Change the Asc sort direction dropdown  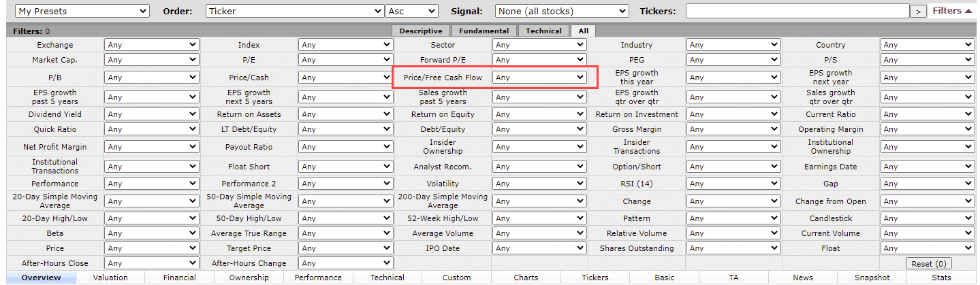[x=412, y=12]
